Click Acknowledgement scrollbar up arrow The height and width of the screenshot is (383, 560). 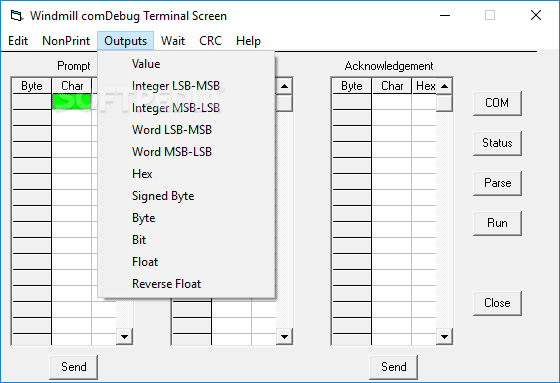point(444,86)
